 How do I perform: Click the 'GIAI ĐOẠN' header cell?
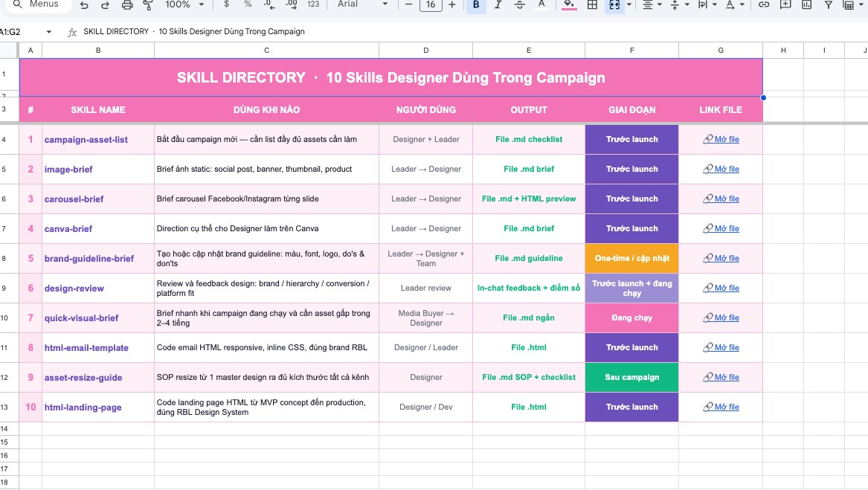[x=631, y=109]
